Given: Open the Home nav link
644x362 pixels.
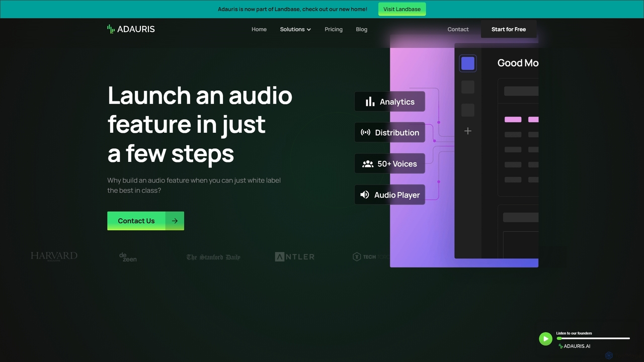Looking at the screenshot, I should (x=259, y=29).
